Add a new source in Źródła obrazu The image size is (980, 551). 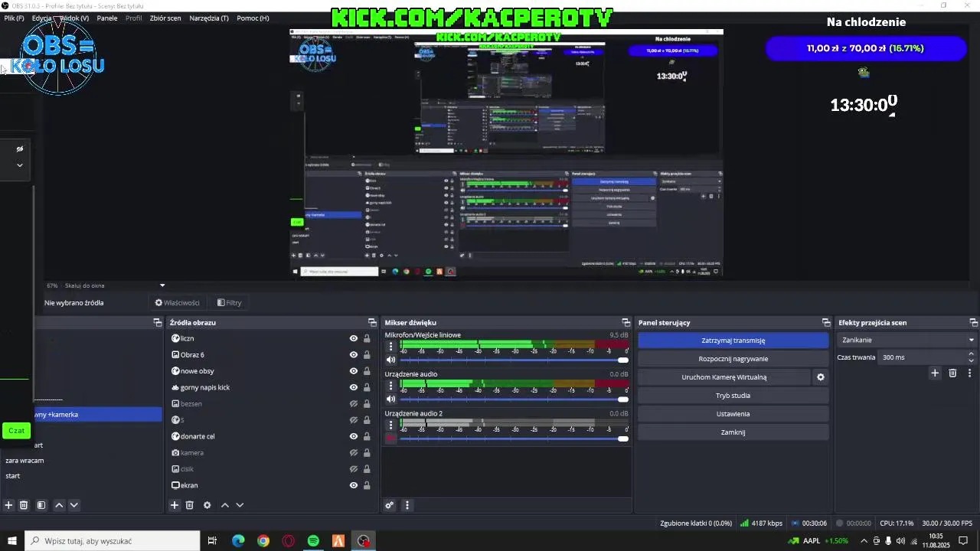click(175, 505)
